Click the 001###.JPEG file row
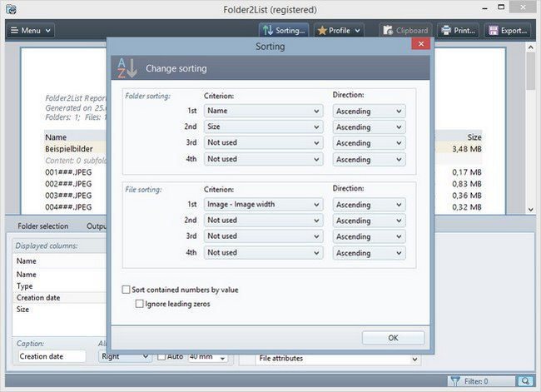 point(68,172)
